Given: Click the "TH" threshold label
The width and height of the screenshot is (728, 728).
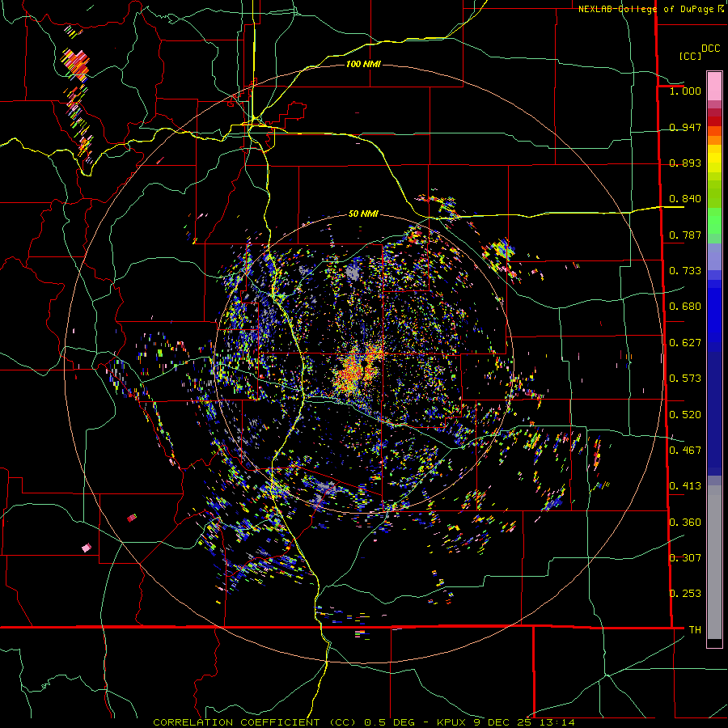Looking at the screenshot, I should (695, 630).
